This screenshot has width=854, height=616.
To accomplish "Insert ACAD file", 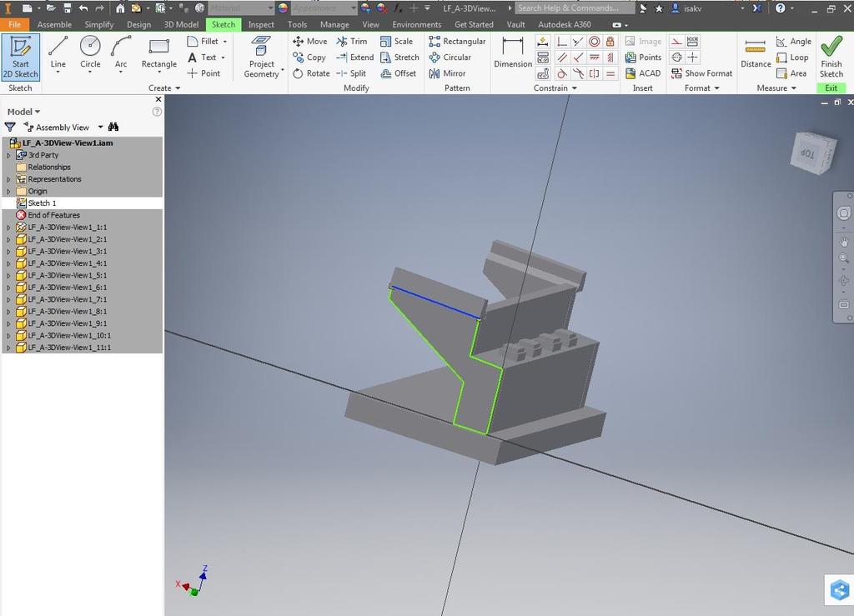I will pyautogui.click(x=643, y=73).
